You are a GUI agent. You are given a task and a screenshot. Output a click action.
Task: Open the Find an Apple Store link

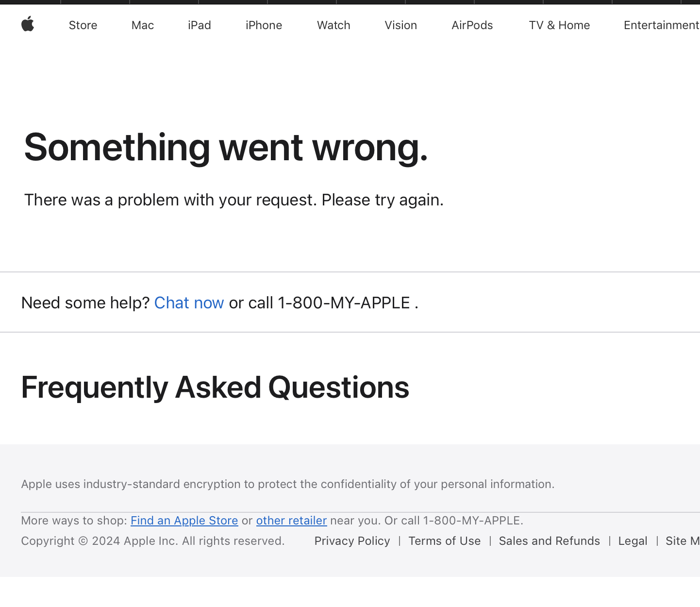point(184,521)
